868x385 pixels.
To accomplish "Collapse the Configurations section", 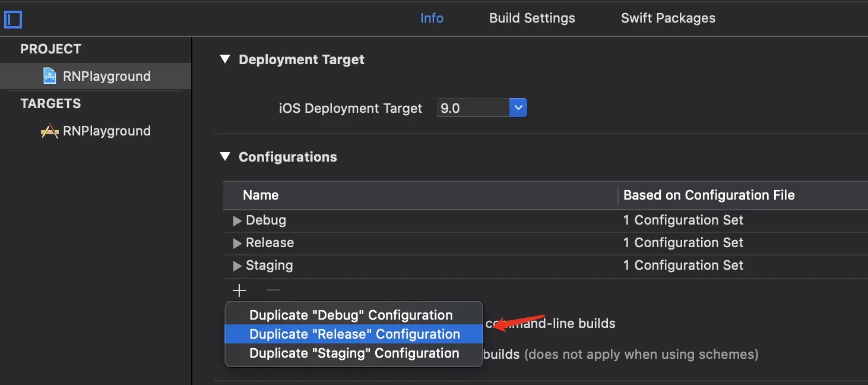I will 224,156.
